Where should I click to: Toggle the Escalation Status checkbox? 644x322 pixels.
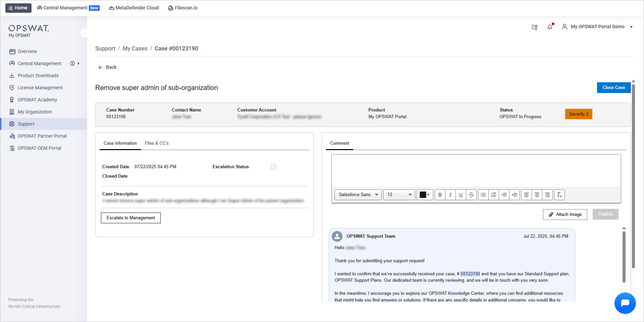pos(273,167)
